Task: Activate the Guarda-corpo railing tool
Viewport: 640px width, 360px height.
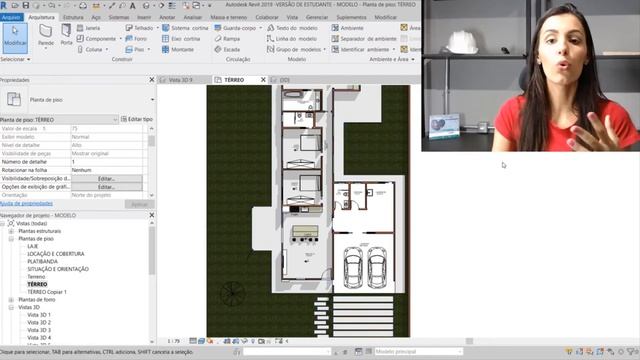Action: [236, 28]
